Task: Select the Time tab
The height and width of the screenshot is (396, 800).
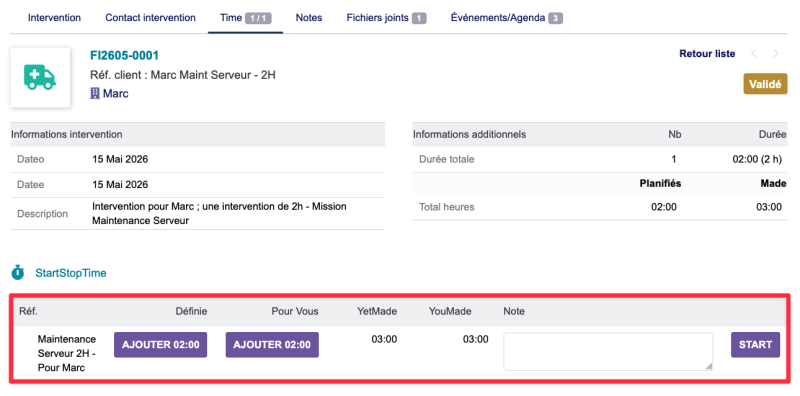Action: coord(245,17)
